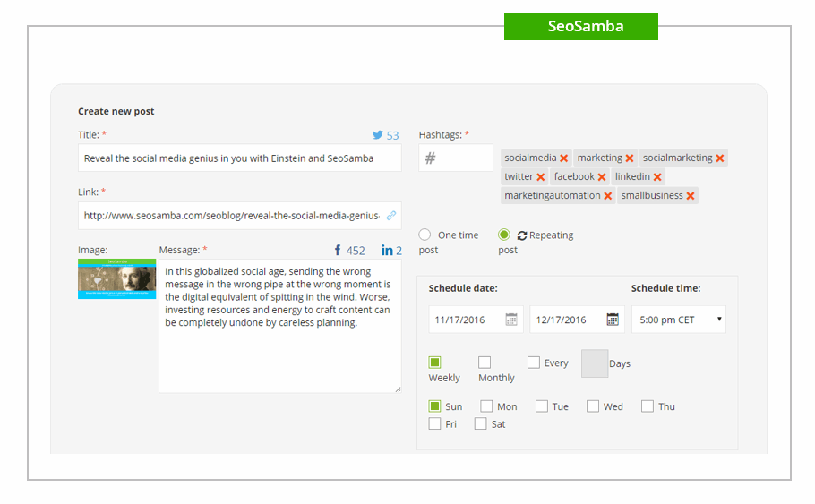Click the message box resize handle
Screen dimensions: 815x504
click(398, 389)
